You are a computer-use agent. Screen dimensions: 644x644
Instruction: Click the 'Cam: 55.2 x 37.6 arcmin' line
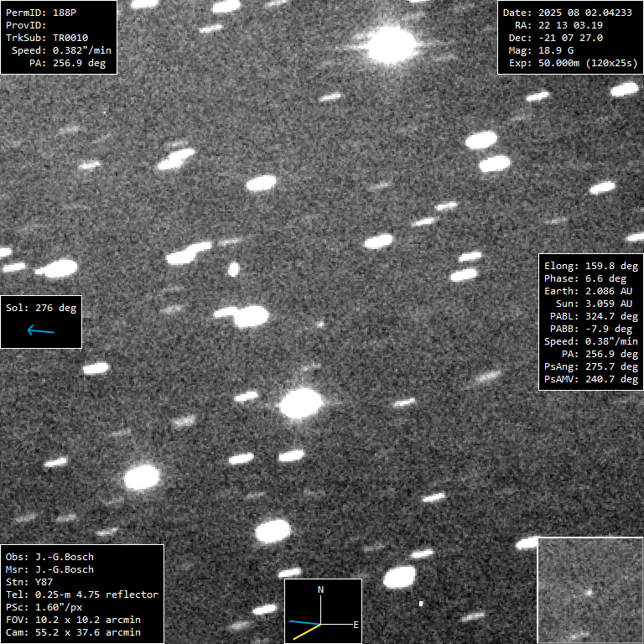coord(73,632)
